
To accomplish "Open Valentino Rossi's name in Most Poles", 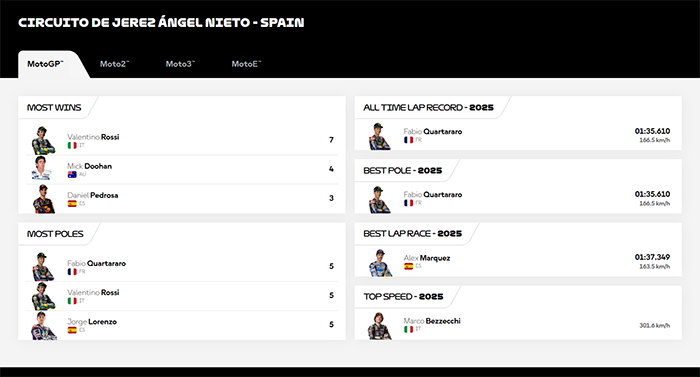I will [93, 292].
